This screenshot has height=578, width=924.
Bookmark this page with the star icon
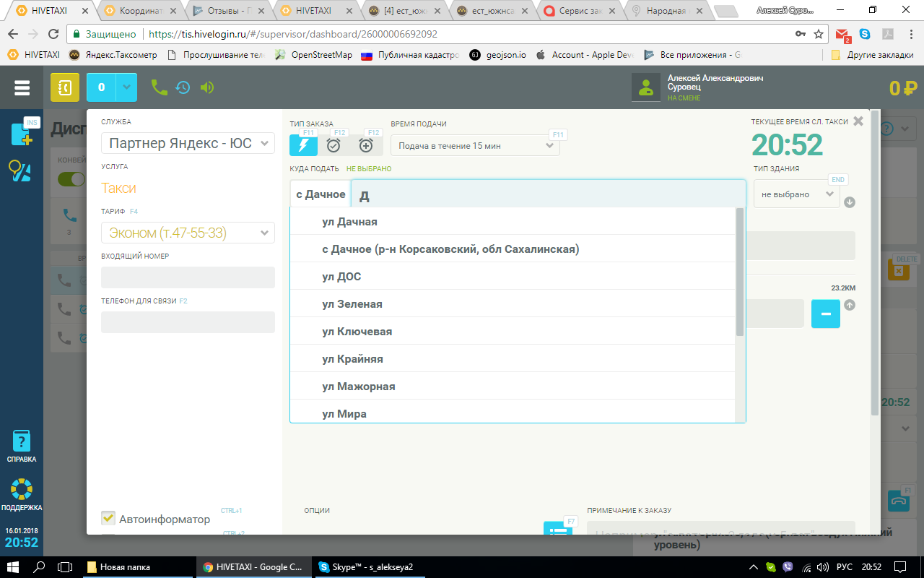pyautogui.click(x=819, y=34)
